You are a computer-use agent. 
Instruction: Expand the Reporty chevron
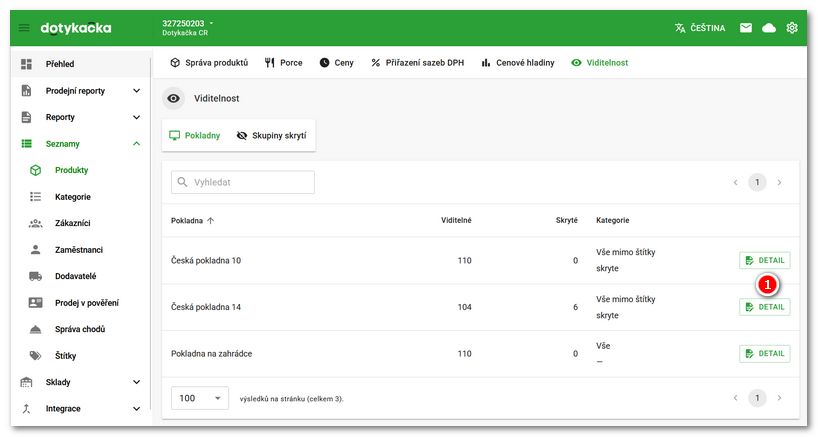pos(137,117)
